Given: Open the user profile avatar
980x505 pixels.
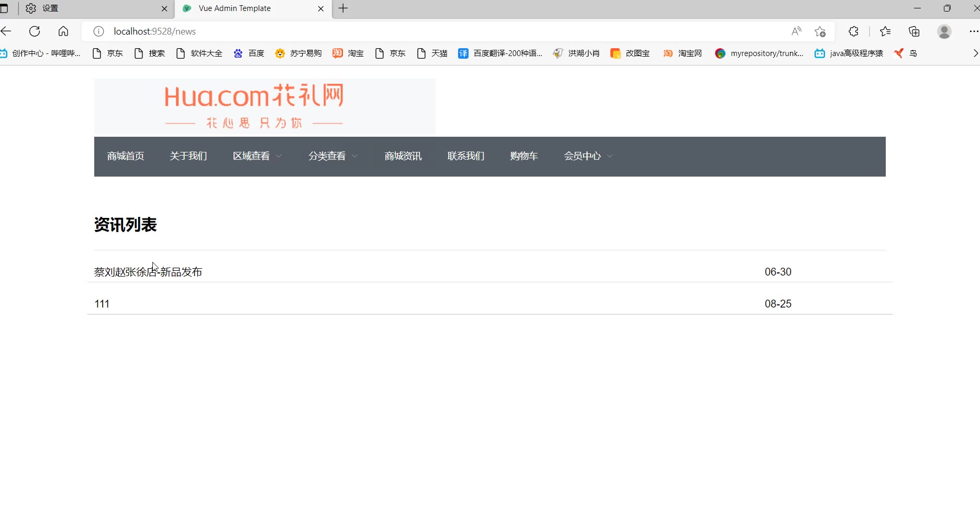Looking at the screenshot, I should click(x=944, y=31).
